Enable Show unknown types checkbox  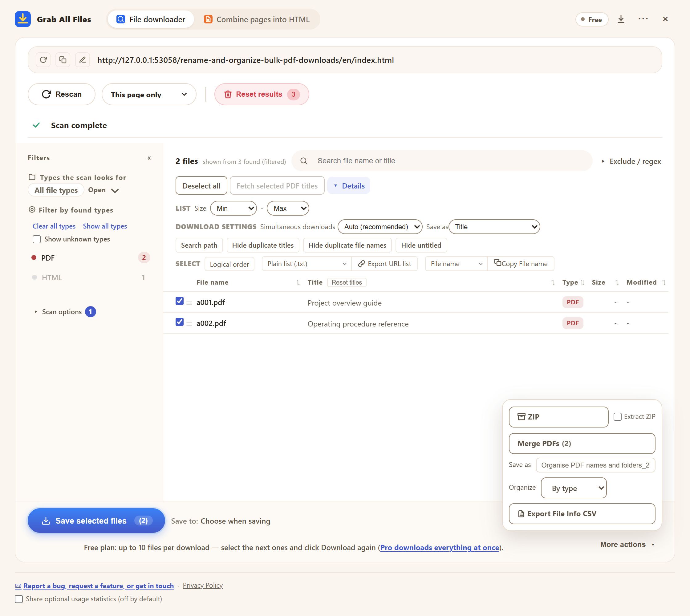click(x=37, y=239)
